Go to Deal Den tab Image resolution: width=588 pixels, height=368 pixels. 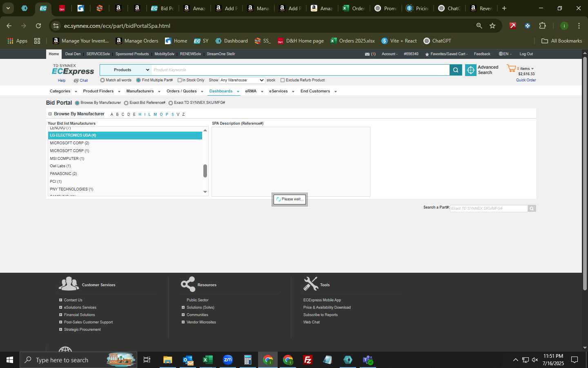73,54
